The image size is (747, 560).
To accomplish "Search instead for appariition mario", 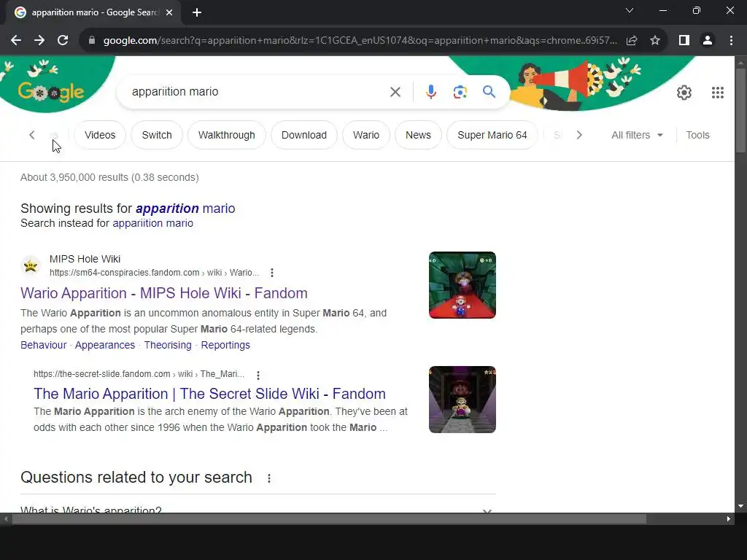I will (153, 223).
